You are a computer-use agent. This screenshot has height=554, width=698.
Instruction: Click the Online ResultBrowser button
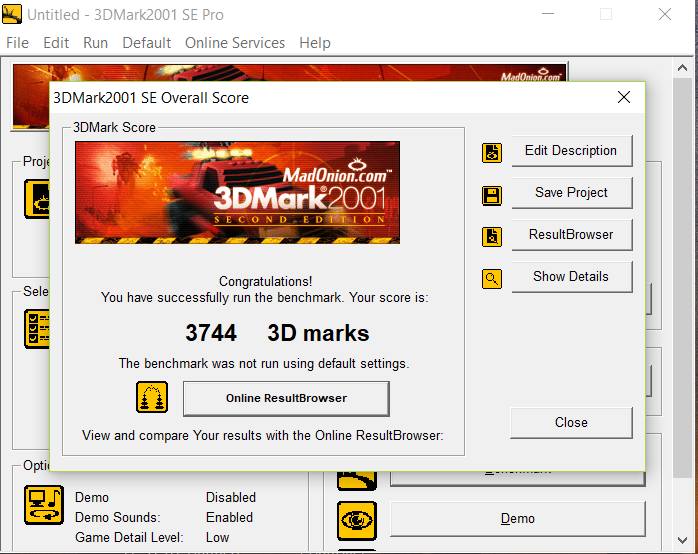pyautogui.click(x=286, y=398)
